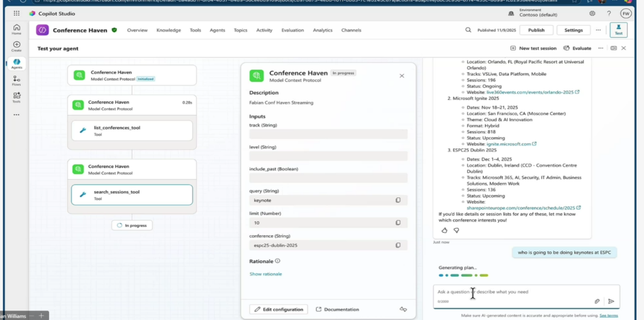
Task: Click Edit configuration button
Action: [279, 309]
